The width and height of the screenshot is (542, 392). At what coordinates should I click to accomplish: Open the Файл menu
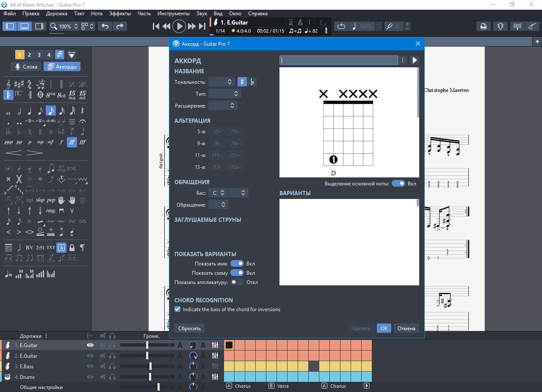coord(10,14)
